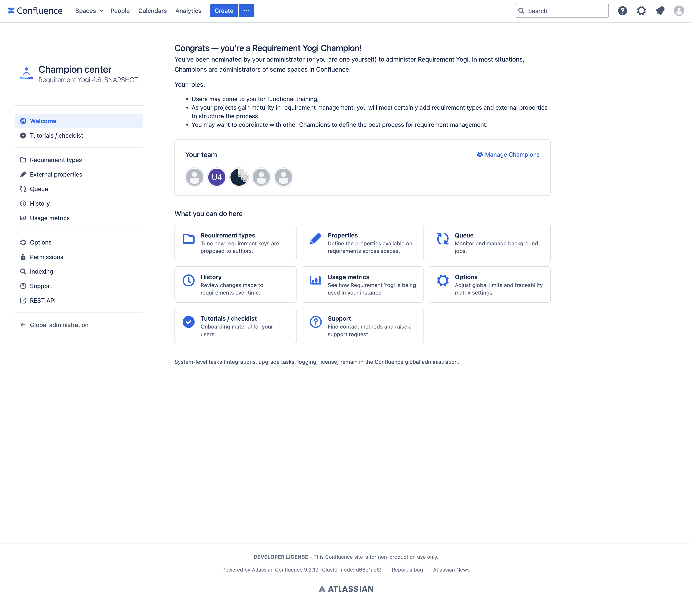Select the dark photo team avatar
691x616 pixels.
coord(239,177)
